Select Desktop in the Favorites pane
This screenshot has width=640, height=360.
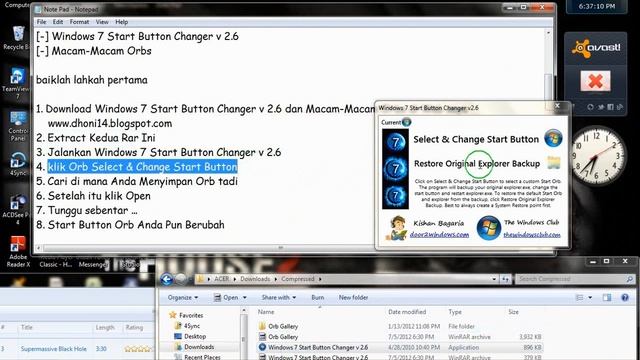pyautogui.click(x=195, y=336)
